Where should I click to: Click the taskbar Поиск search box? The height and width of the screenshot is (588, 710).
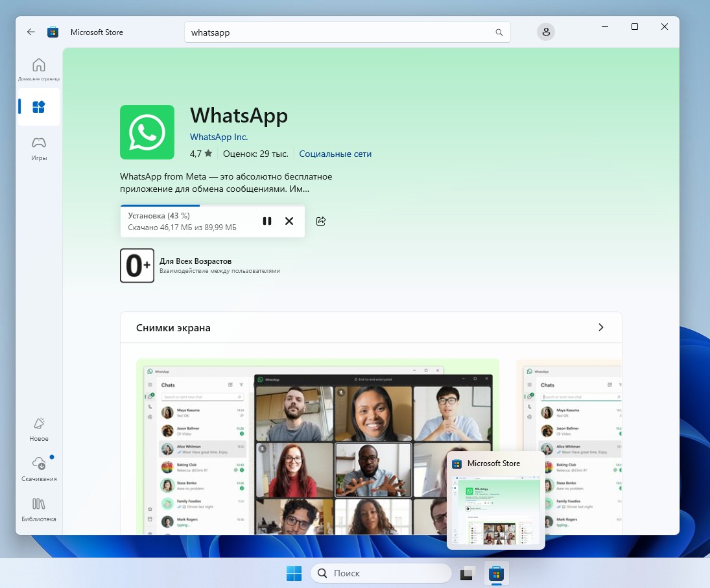[x=381, y=574]
